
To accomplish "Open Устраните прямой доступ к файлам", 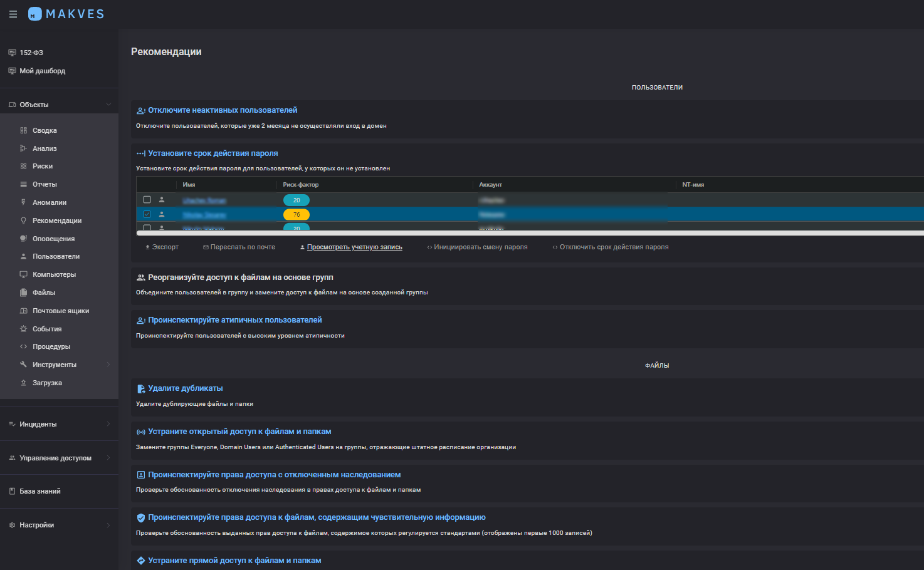I will pyautogui.click(x=234, y=561).
